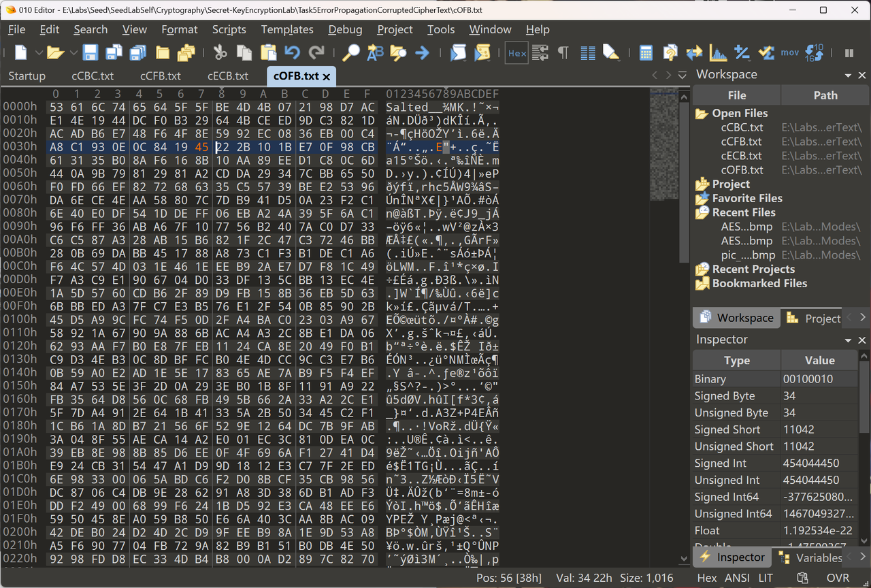Open the Inspector panel dropdown arrow

pyautogui.click(x=848, y=340)
